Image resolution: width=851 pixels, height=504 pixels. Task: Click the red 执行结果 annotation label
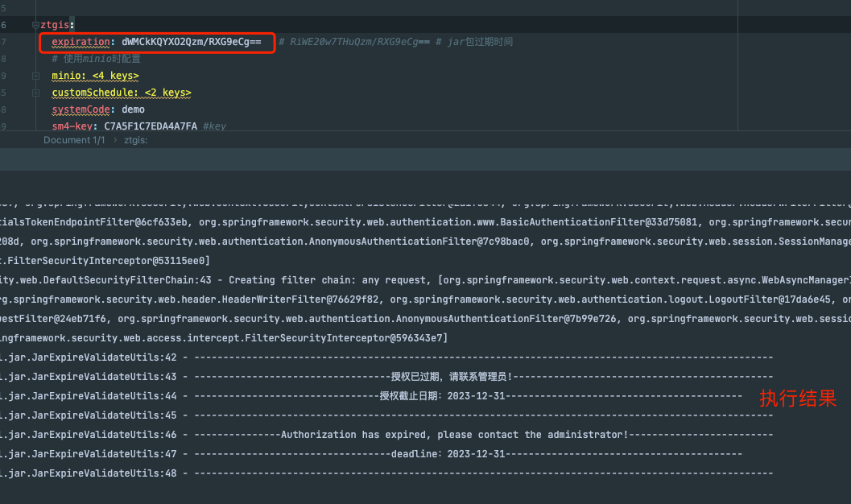pyautogui.click(x=798, y=398)
